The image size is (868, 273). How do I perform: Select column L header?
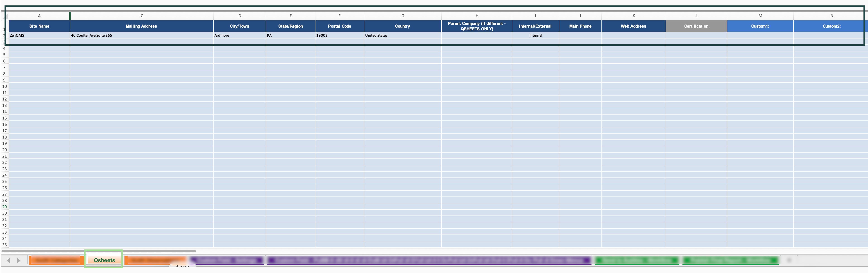click(696, 16)
